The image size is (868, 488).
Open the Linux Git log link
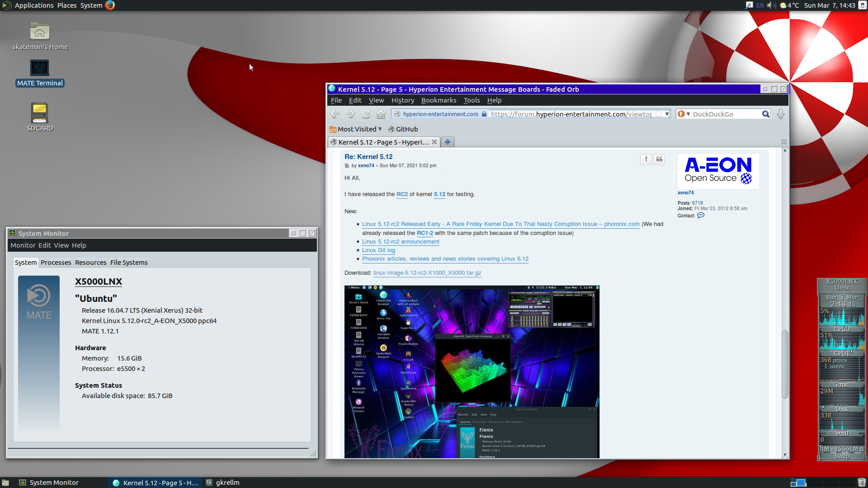point(378,250)
